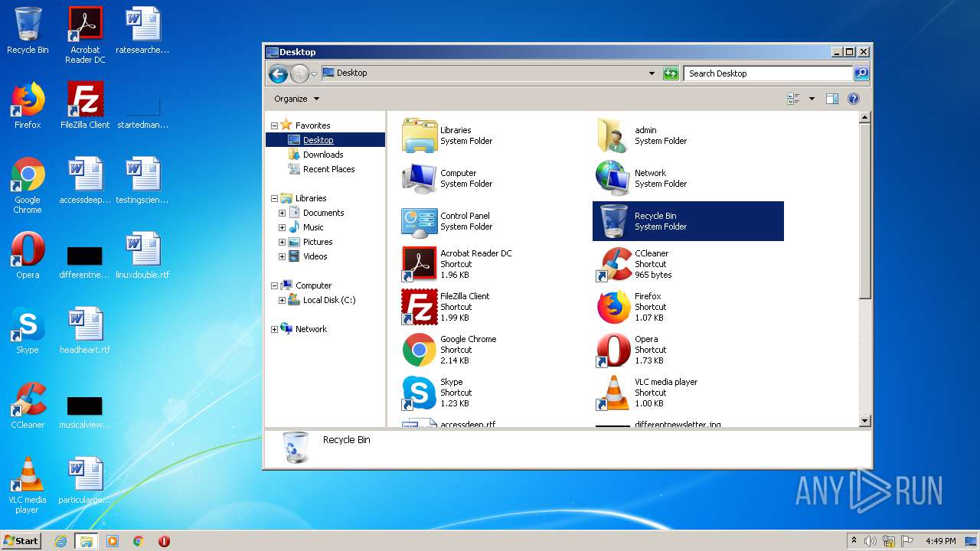This screenshot has height=551, width=980.
Task: Refresh the Desktop folder view
Action: click(x=671, y=73)
